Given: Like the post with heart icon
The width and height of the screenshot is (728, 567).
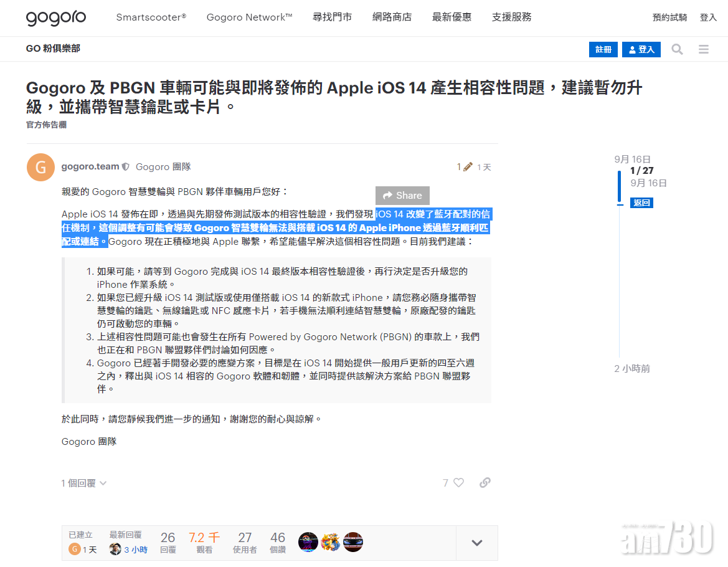Looking at the screenshot, I should [458, 483].
